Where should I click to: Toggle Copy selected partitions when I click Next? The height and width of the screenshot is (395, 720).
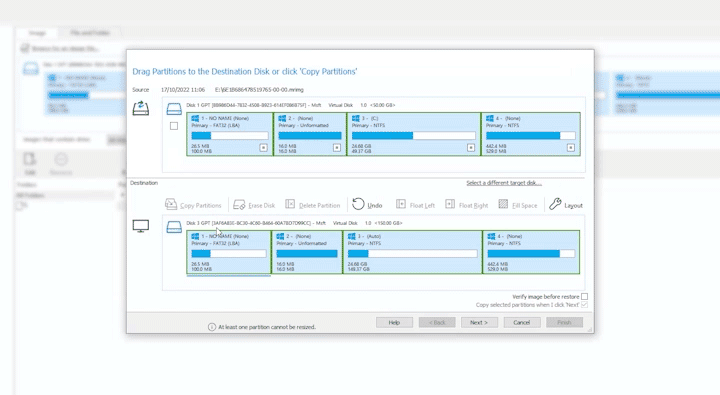pos(584,305)
